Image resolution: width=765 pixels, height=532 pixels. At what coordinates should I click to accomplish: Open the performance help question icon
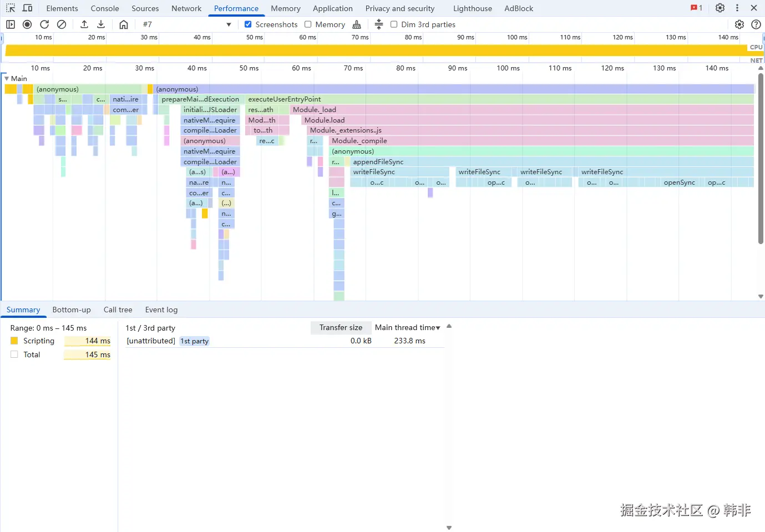pyautogui.click(x=756, y=24)
